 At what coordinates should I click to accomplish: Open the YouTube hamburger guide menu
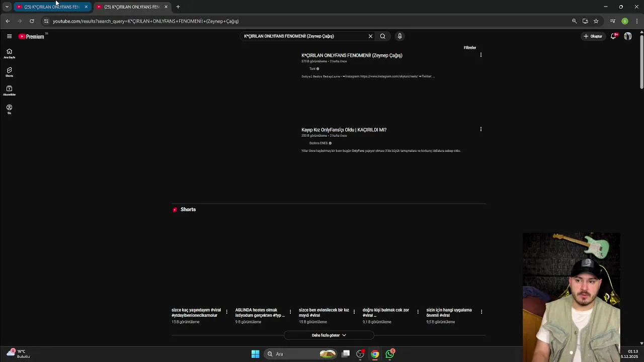coord(9,36)
